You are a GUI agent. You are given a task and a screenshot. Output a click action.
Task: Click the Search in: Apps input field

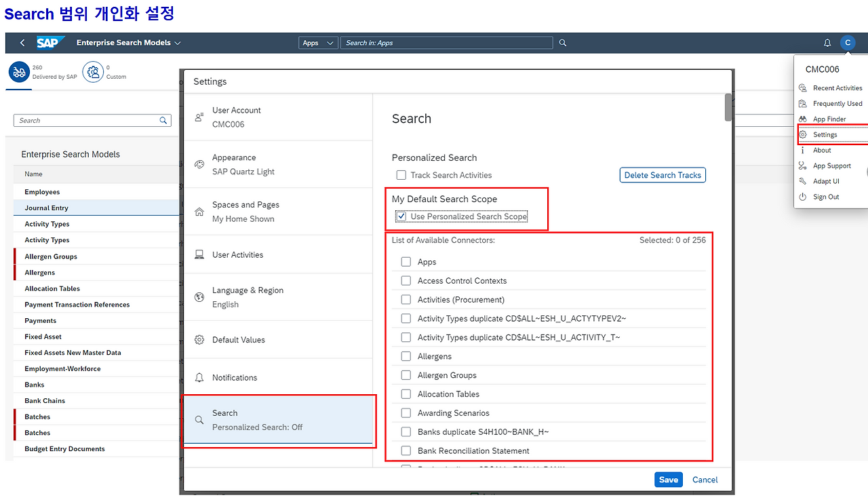(446, 43)
